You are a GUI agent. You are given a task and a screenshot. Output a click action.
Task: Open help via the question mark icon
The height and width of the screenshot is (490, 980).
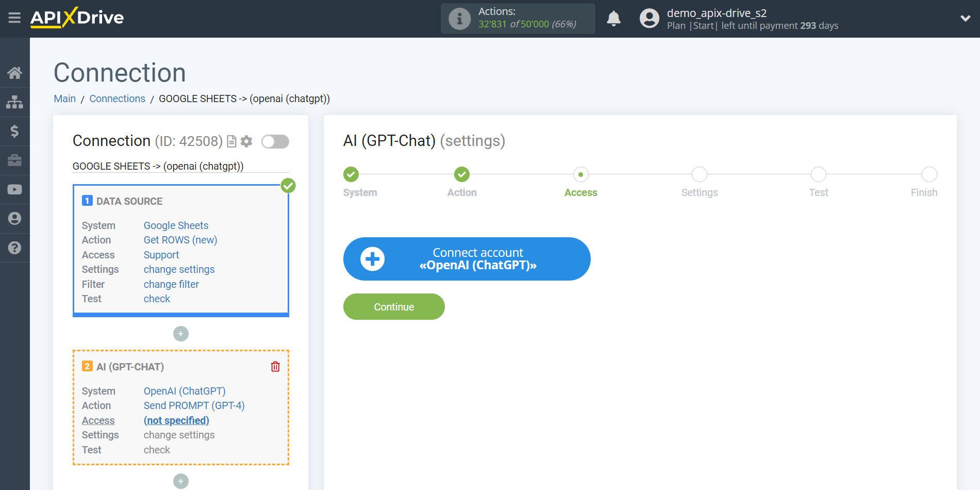click(14, 248)
